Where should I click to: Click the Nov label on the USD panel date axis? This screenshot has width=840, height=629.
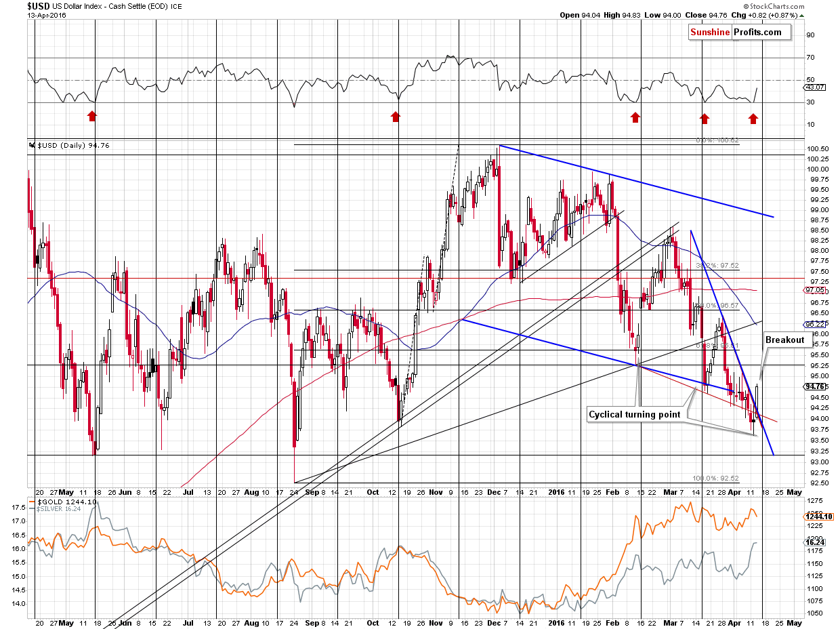(436, 492)
